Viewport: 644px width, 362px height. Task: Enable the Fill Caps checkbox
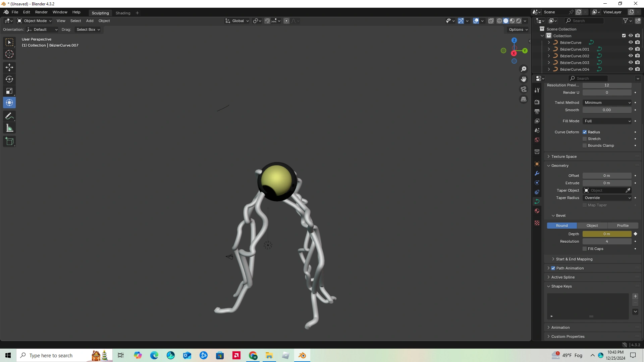[x=585, y=249]
